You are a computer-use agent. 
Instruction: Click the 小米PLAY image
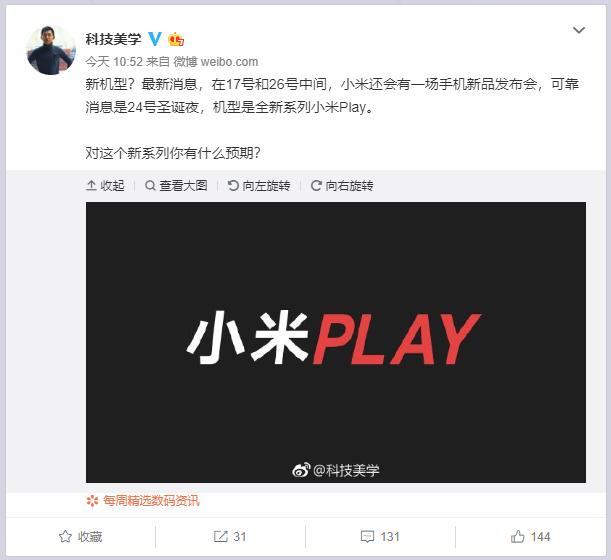tap(336, 342)
